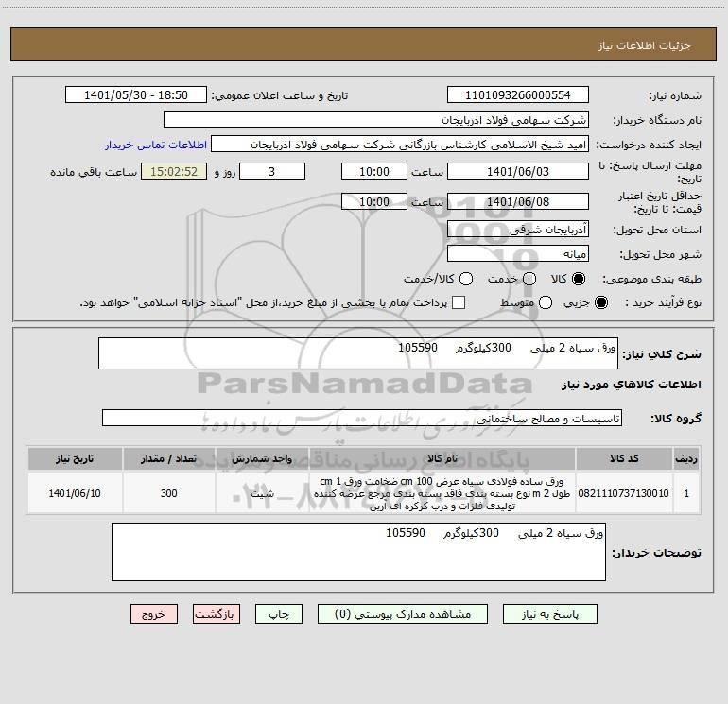
Task: Click the row number cell 1
Action: pyautogui.click(x=686, y=493)
